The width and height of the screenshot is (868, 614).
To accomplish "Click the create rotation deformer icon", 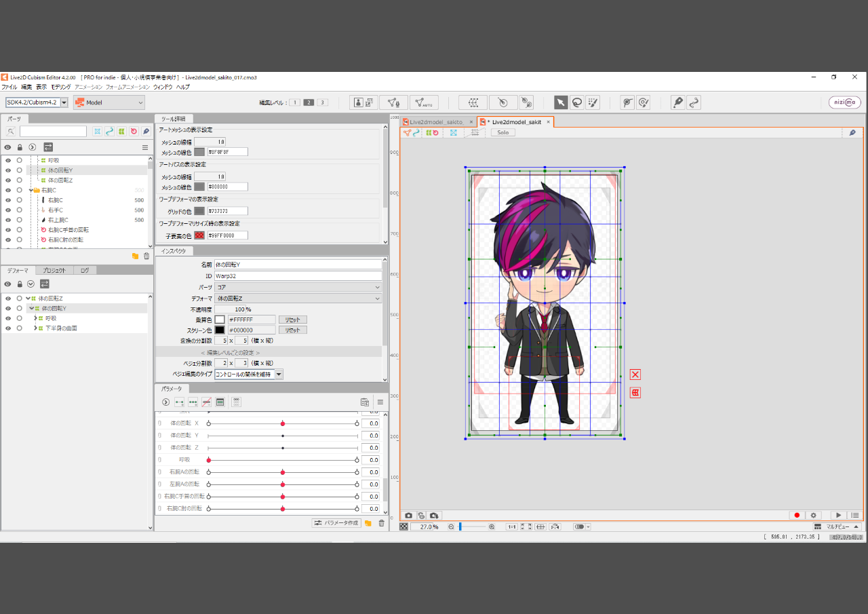I will point(503,102).
